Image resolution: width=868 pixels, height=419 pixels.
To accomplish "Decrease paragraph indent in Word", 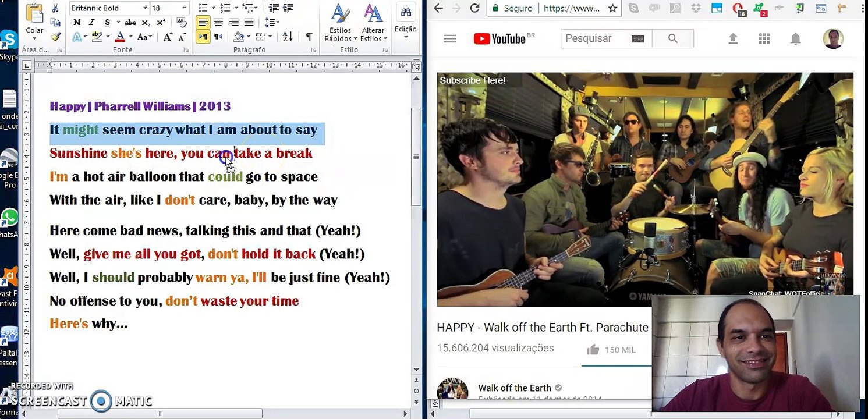I will coord(274,8).
